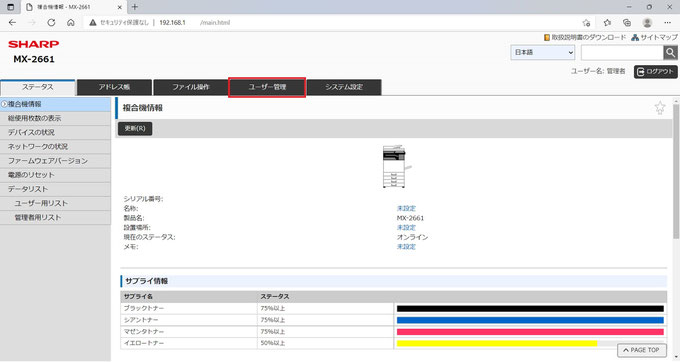This screenshot has height=362, width=680.
Task: Click the SHARP logo
Action: (33, 44)
